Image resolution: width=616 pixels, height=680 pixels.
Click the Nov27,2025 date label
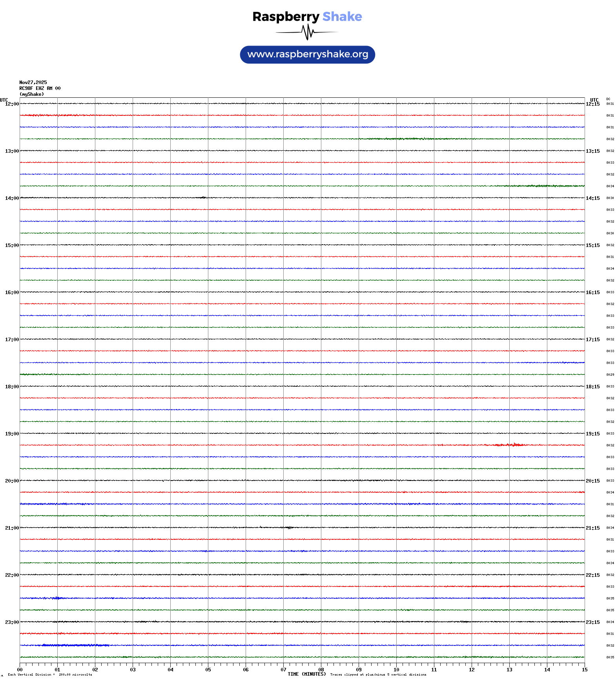pyautogui.click(x=33, y=82)
